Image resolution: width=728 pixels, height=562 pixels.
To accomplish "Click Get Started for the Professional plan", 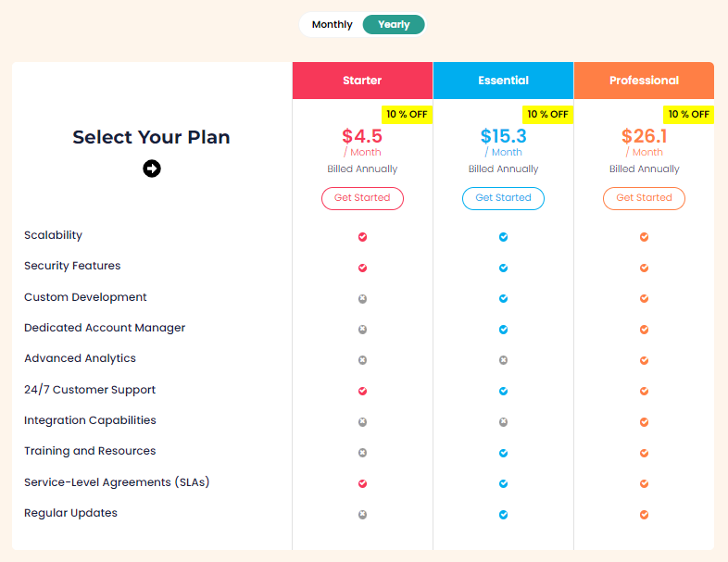I will [x=644, y=198].
